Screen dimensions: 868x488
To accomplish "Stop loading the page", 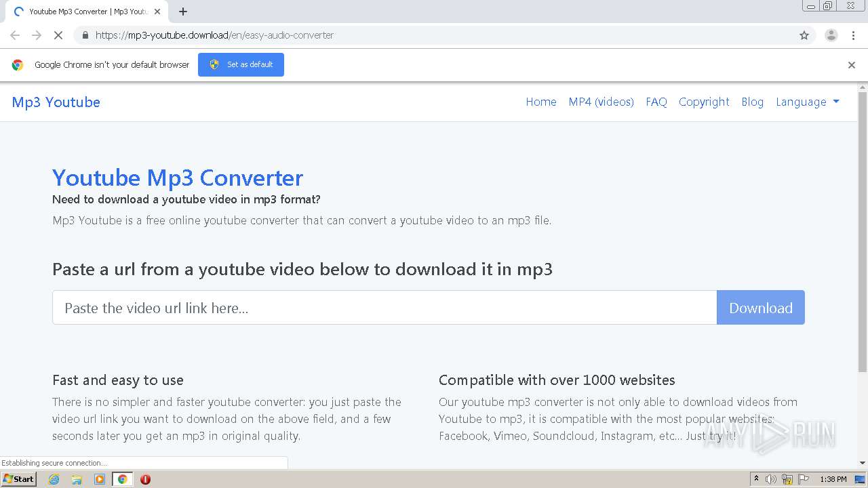I will coord(58,35).
